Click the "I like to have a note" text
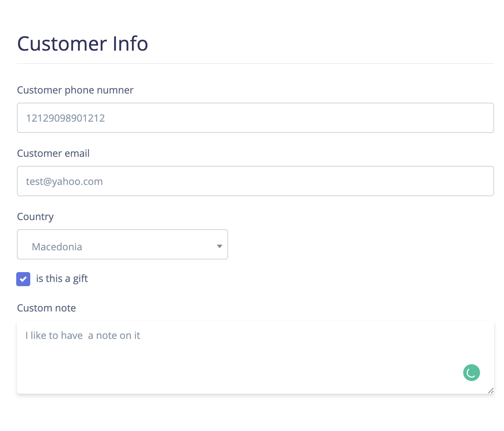 click(x=83, y=335)
